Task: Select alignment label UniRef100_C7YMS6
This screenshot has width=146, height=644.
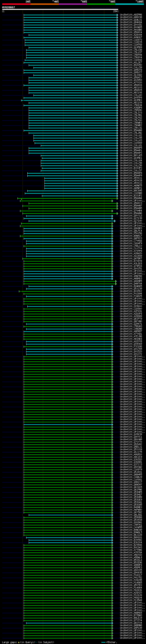Action: (131, 241)
